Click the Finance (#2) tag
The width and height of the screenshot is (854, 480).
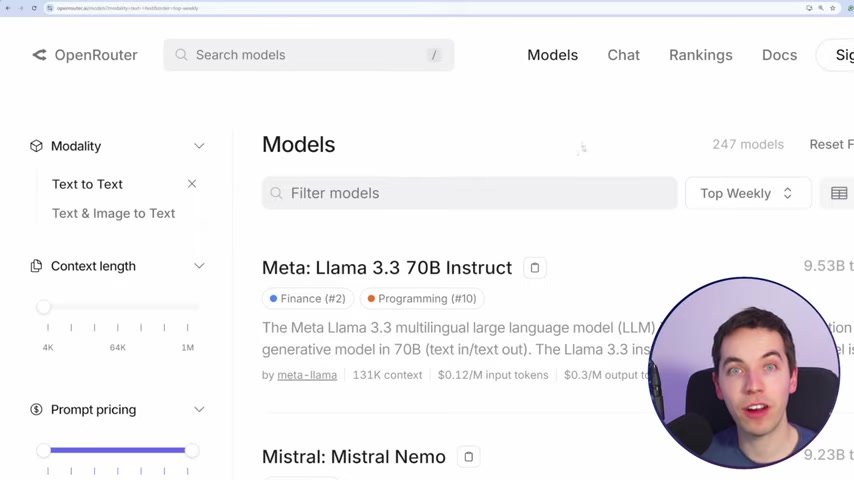[308, 299]
